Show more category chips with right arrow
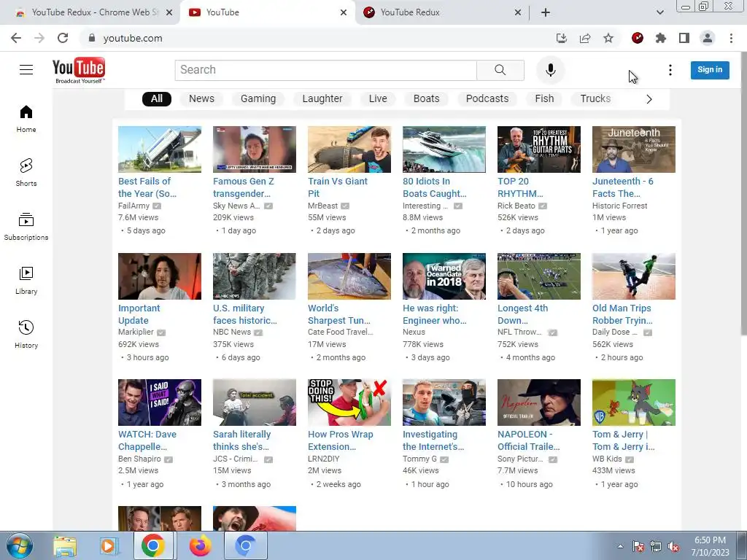This screenshot has height=560, width=747. click(x=649, y=99)
